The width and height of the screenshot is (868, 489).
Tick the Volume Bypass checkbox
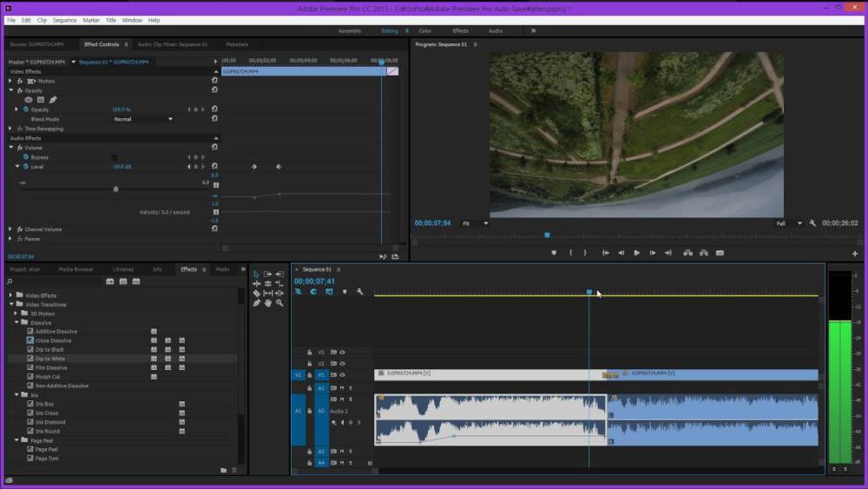(115, 157)
